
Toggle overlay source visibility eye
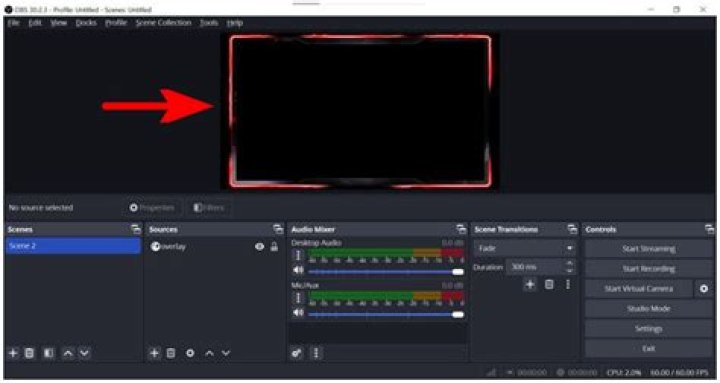pos(259,247)
